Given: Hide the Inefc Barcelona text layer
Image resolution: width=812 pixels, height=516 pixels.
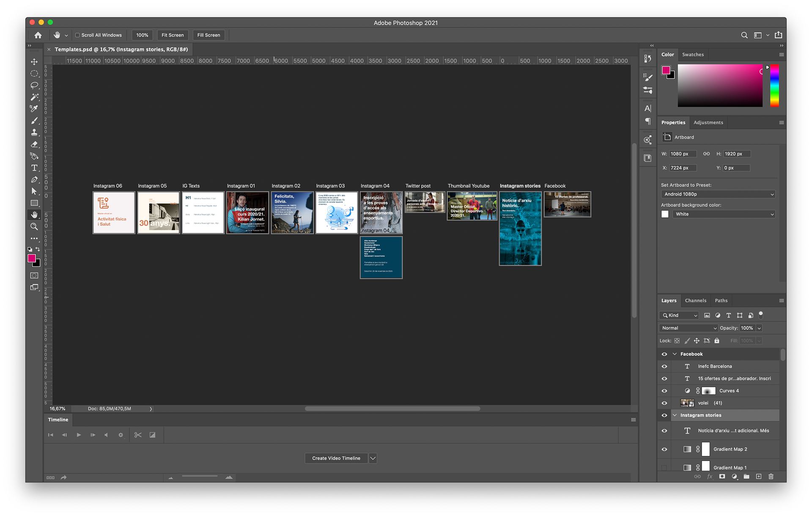Looking at the screenshot, I should click(x=664, y=366).
